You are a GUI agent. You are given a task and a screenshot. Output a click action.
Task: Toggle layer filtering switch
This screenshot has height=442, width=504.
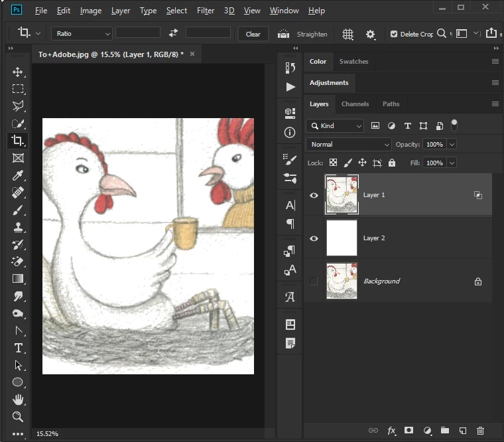point(454,125)
